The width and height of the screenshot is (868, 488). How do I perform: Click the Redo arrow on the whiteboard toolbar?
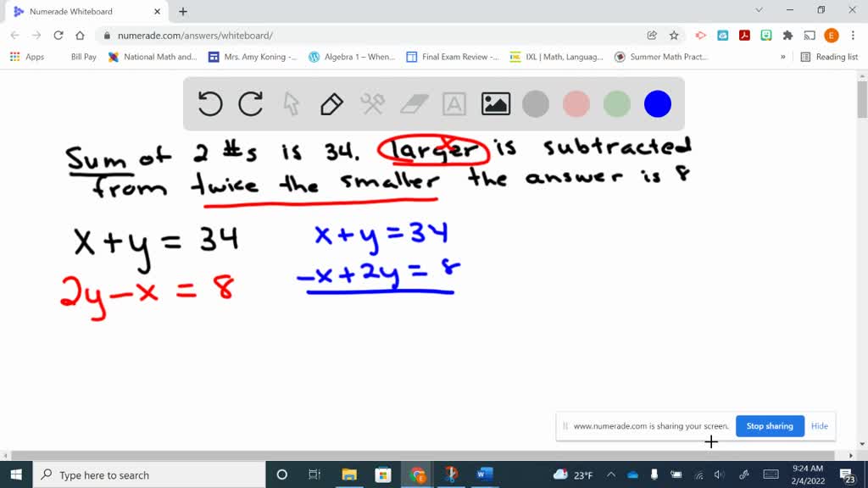251,103
